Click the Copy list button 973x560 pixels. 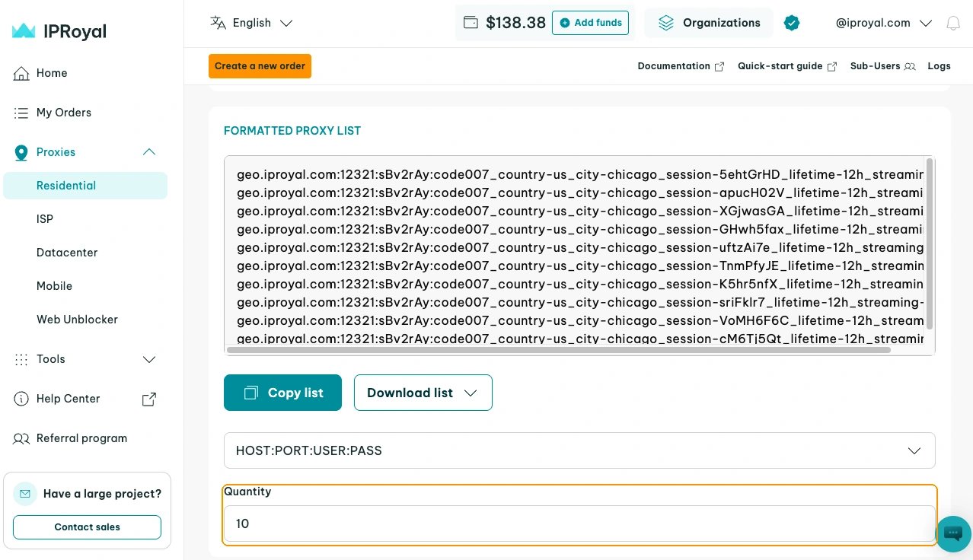coord(282,393)
